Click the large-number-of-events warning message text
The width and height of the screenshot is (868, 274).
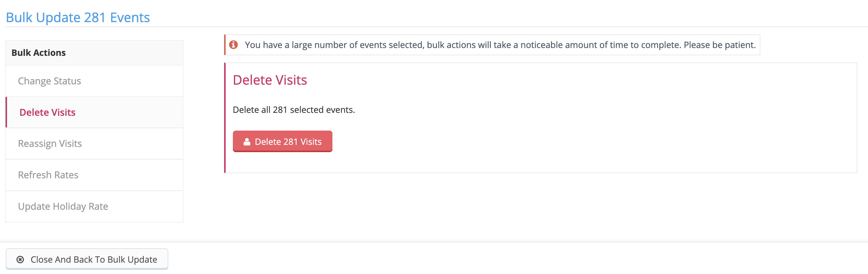click(500, 45)
